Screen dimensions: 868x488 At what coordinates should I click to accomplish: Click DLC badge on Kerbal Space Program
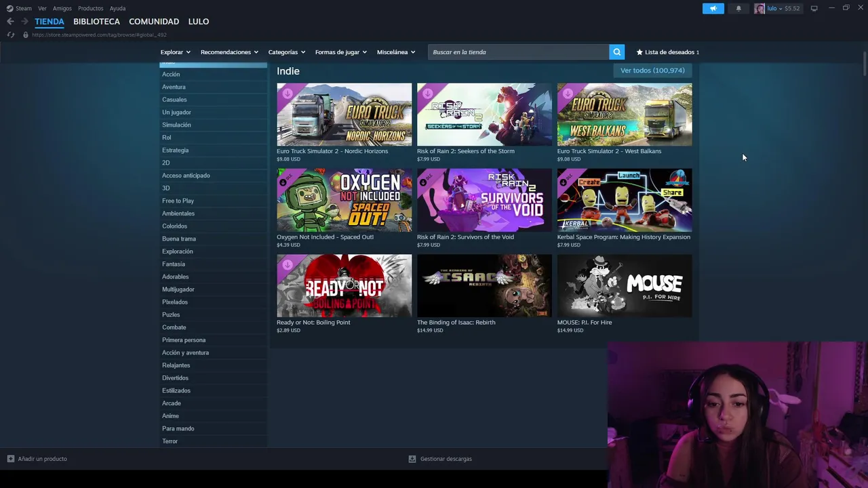point(568,179)
